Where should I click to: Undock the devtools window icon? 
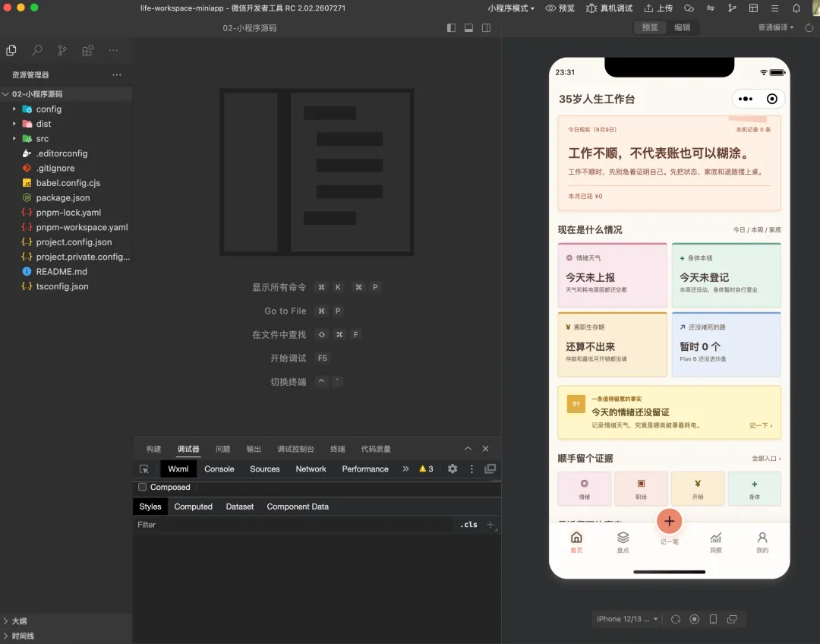point(490,469)
